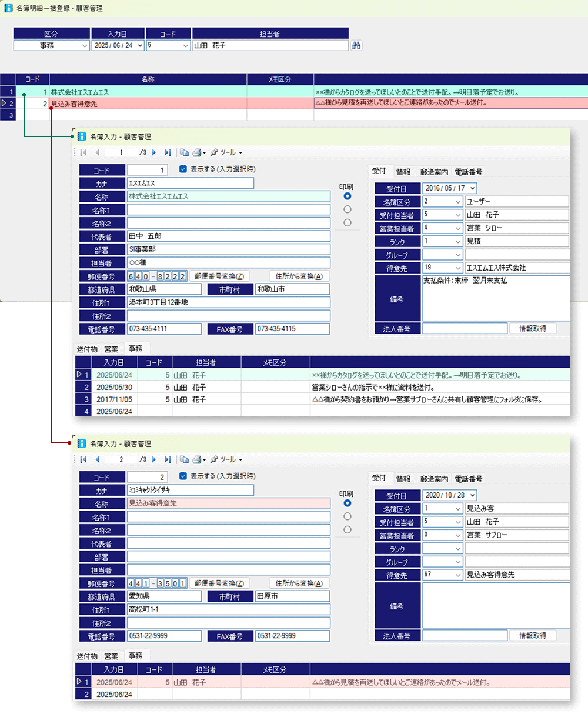Screen dimensions: 588x727
Task: Select the third 印刷 radio button for 見込み客得意先
Action: tap(348, 529)
